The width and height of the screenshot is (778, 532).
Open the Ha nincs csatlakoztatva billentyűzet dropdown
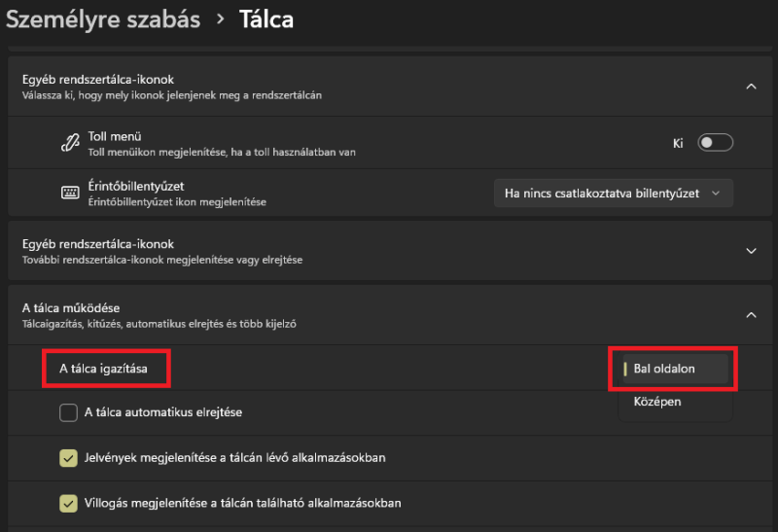click(613, 194)
